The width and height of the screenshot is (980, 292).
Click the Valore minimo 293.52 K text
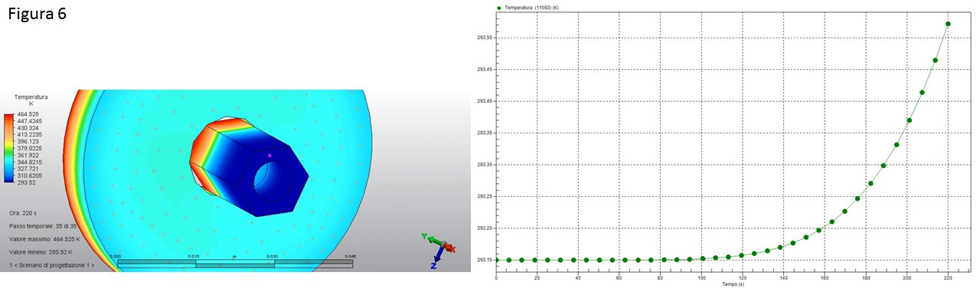[41, 251]
